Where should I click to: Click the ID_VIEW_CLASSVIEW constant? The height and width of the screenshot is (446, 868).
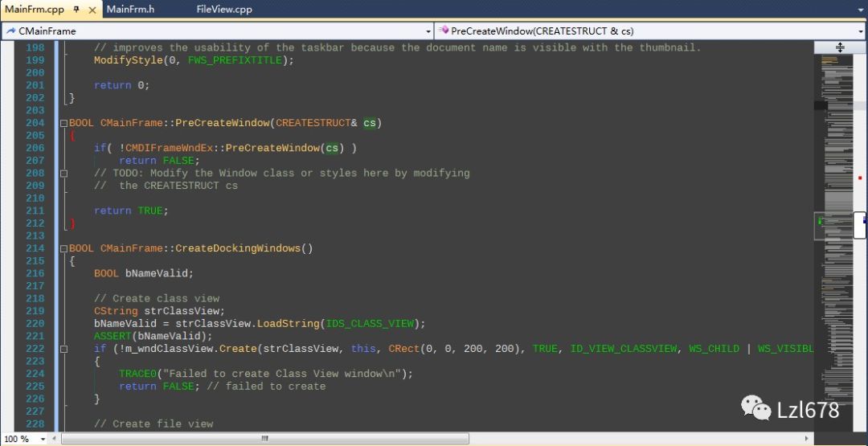click(x=624, y=349)
